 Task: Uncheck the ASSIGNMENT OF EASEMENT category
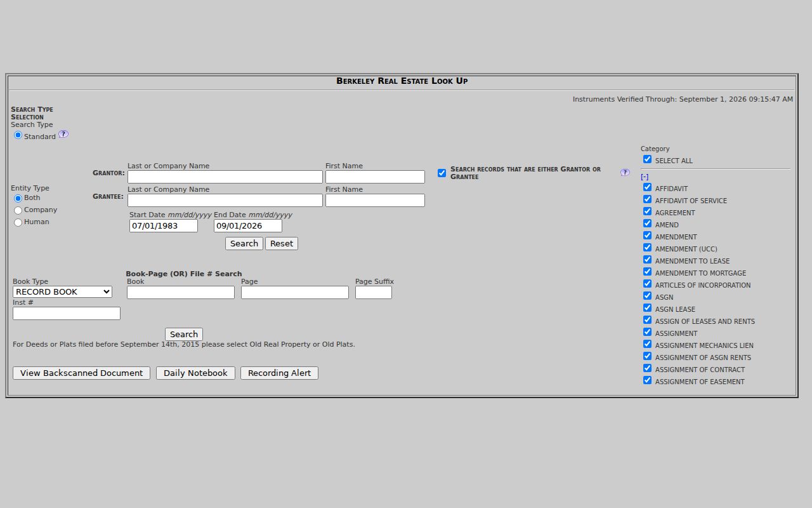click(x=647, y=380)
